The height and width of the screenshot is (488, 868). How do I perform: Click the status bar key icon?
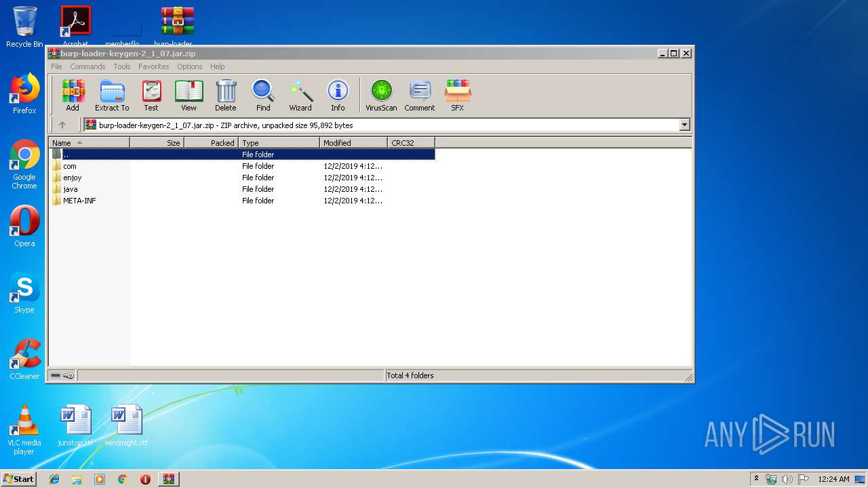point(68,375)
